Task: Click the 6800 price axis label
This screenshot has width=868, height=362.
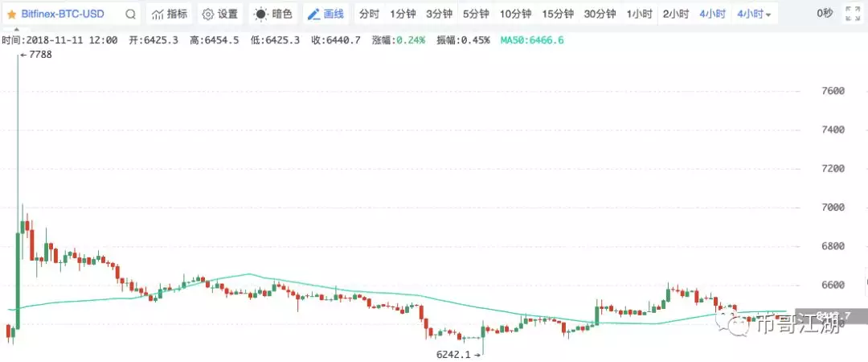Action: pos(833,246)
